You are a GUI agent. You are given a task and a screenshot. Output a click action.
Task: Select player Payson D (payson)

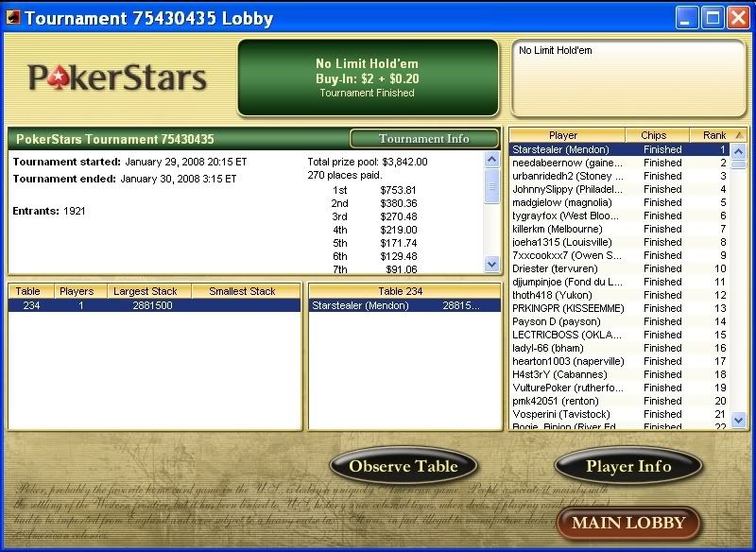pos(620,321)
